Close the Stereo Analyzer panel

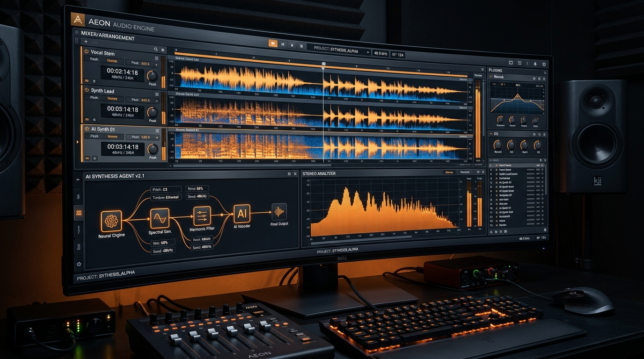coord(483,172)
